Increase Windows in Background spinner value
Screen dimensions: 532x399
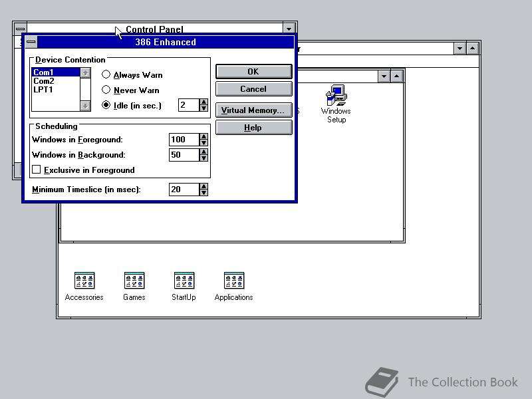coord(203,152)
